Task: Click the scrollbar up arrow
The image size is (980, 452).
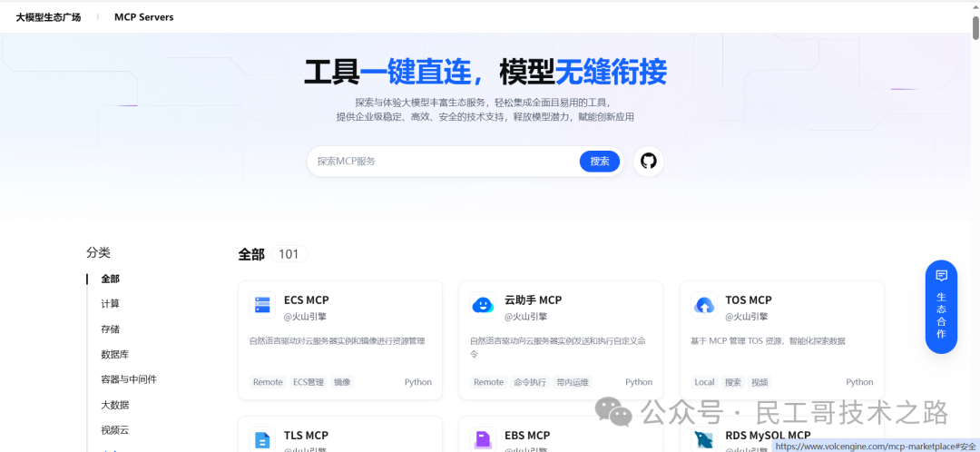Action: 975,6
